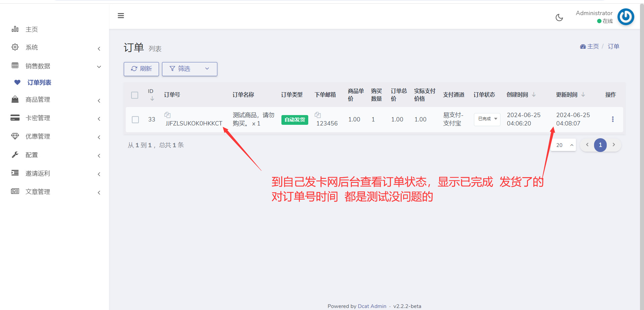Check the checkbox for order 33
644x310 pixels.
pos(136,120)
